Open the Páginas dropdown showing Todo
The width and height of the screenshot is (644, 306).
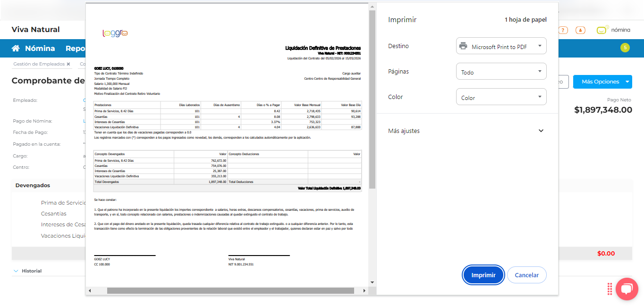tap(501, 72)
